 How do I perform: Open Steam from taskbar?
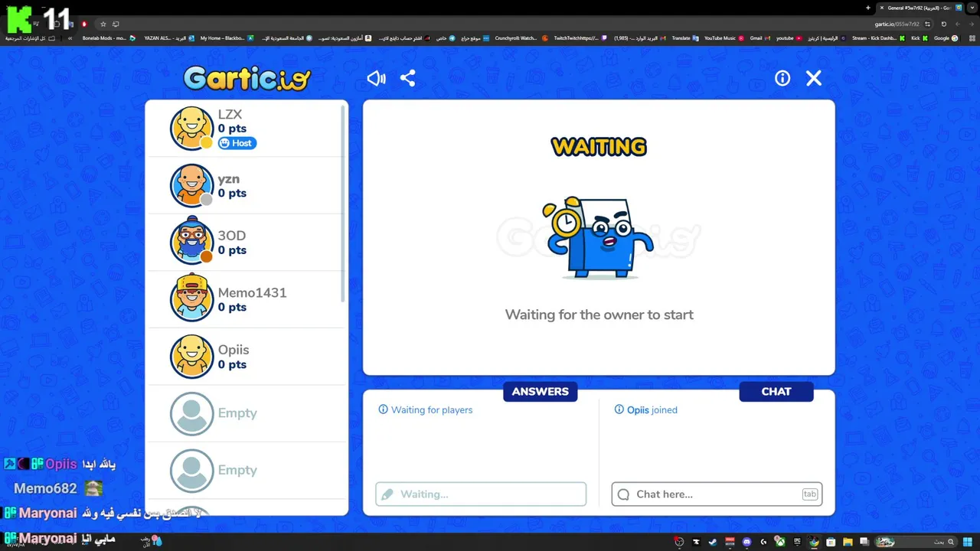click(713, 542)
